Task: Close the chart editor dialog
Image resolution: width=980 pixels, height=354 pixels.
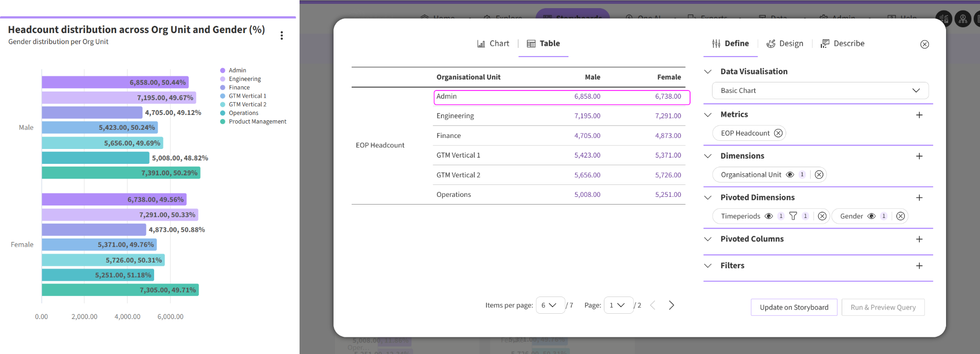Action: (924, 45)
